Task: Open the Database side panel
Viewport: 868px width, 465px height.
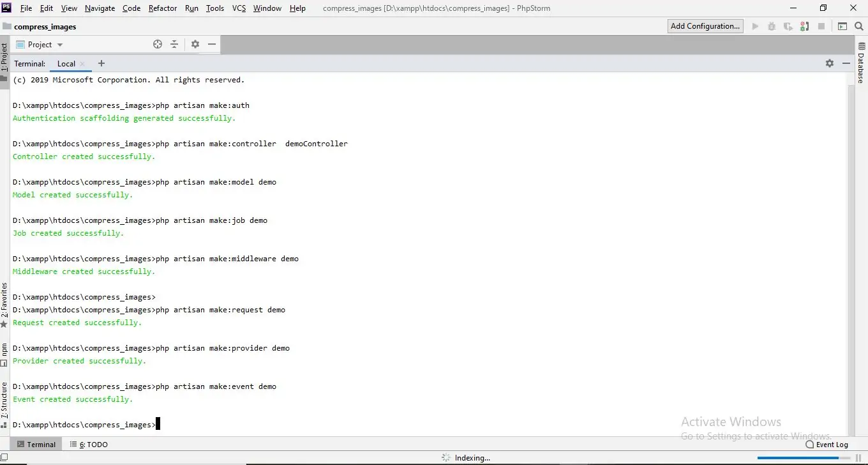Action: coord(861,63)
